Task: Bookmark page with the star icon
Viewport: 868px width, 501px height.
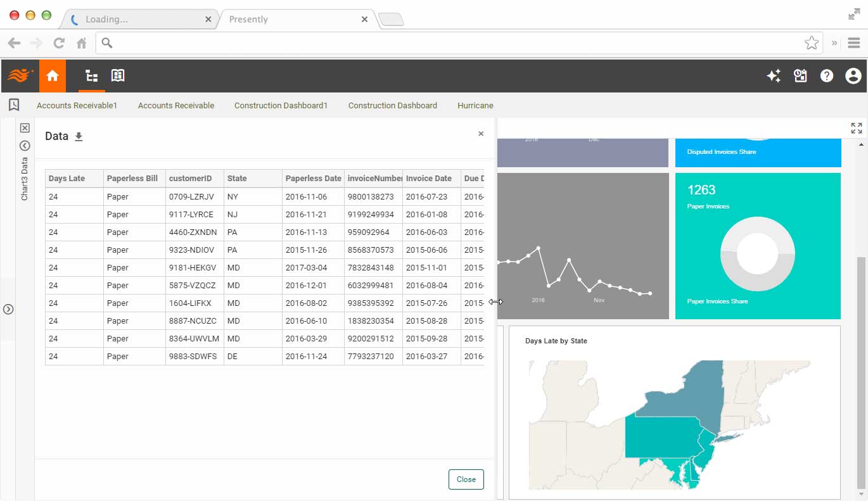Action: point(811,43)
